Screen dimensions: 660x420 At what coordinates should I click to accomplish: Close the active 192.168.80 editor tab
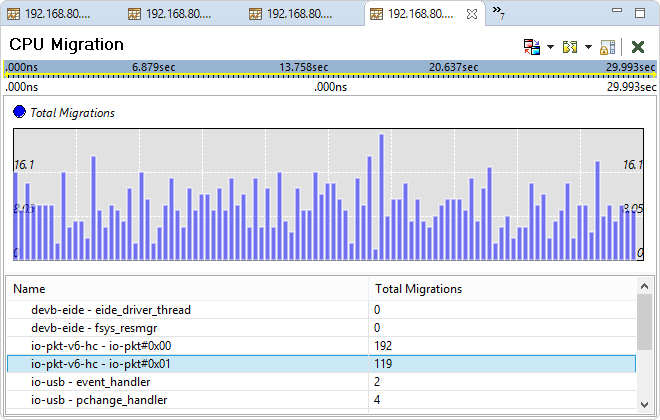[473, 14]
